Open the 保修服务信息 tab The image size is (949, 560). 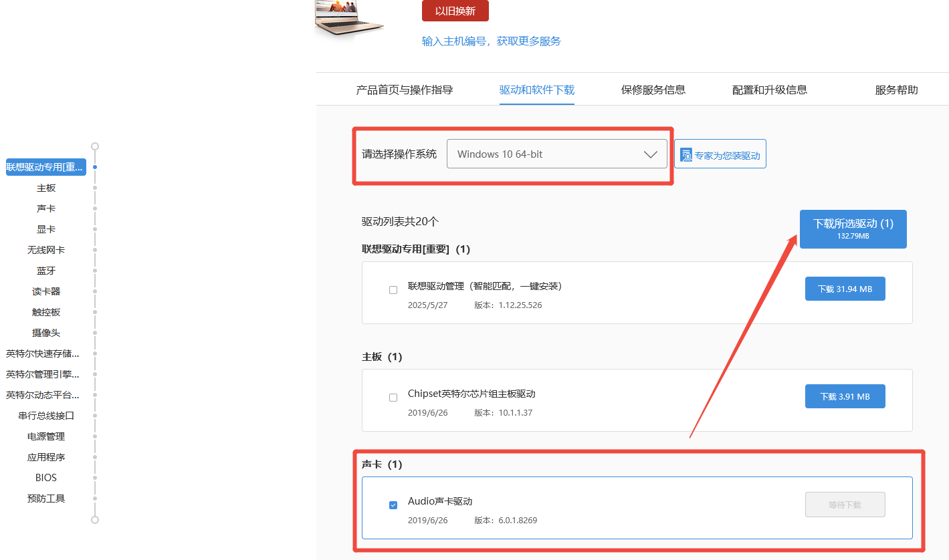[653, 90]
